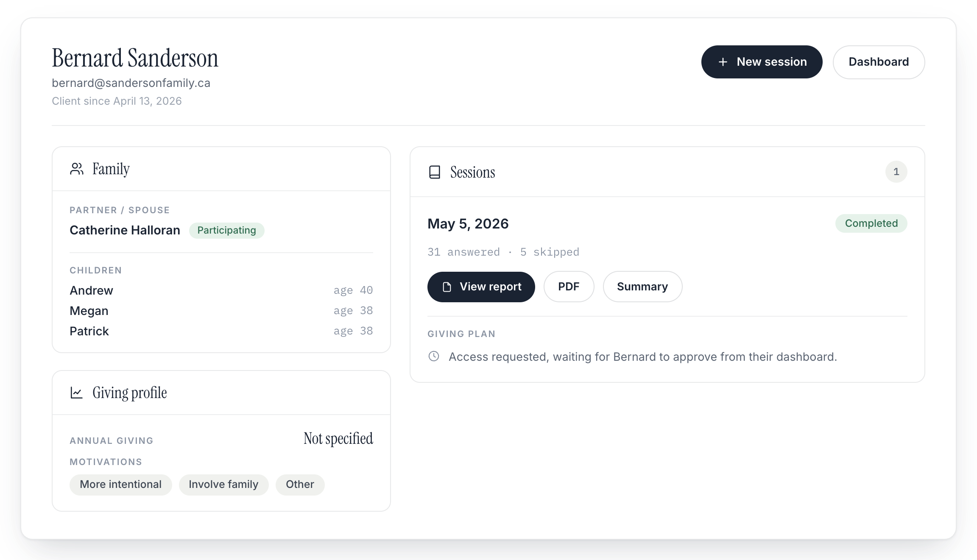Viewport: 977px width, 560px height.
Task: Click the Annual giving label
Action: coord(112,441)
